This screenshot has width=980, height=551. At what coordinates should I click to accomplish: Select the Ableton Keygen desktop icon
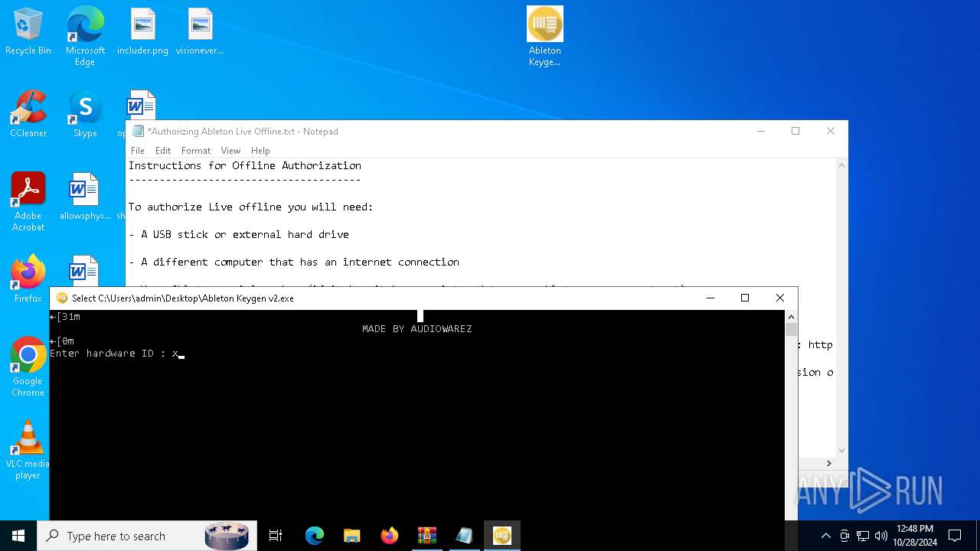pyautogui.click(x=545, y=36)
